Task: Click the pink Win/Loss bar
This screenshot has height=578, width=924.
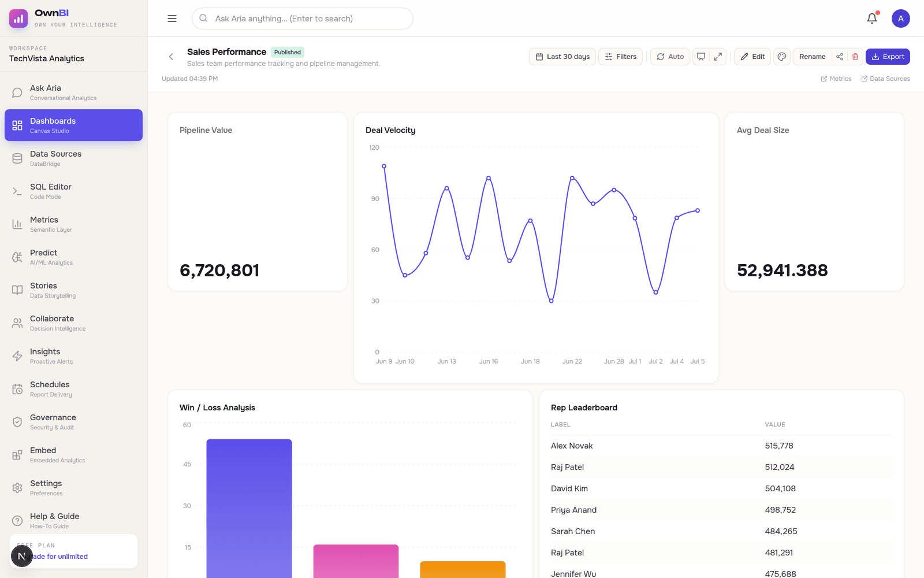Action: click(x=356, y=561)
